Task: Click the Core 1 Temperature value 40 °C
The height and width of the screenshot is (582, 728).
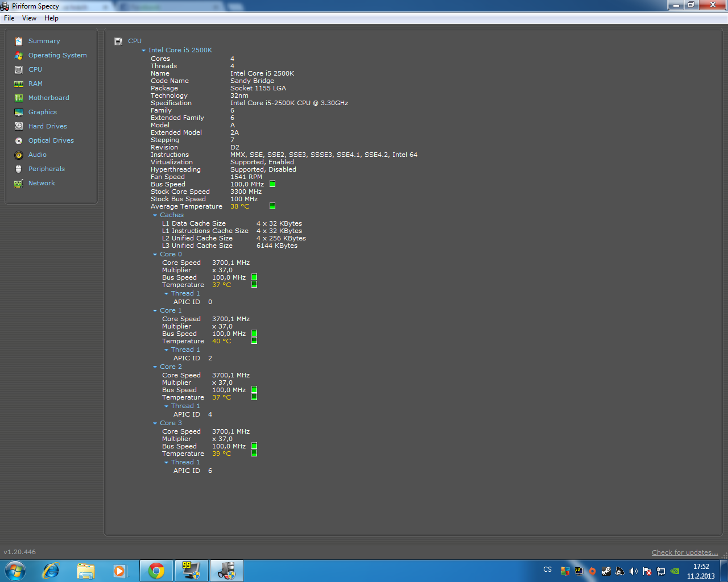Action: tap(222, 341)
